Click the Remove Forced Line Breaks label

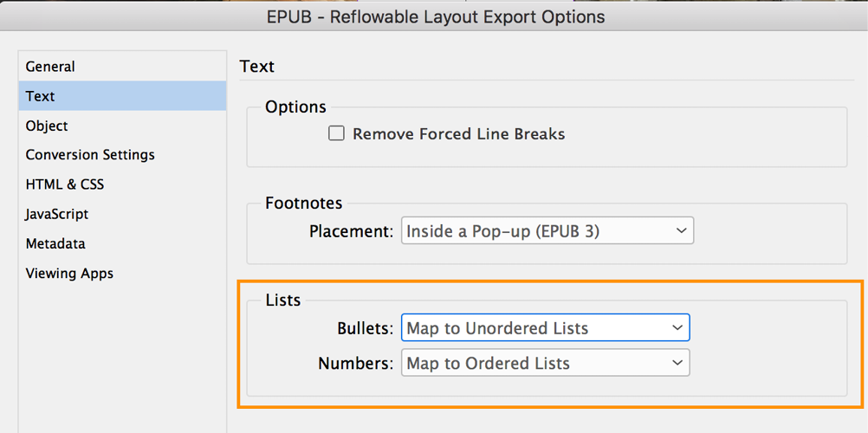tap(459, 134)
